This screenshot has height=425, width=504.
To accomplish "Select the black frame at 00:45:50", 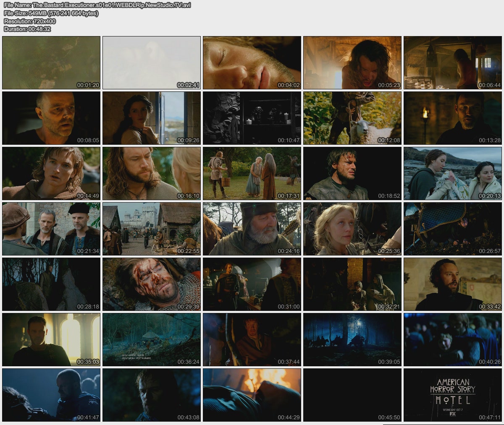I will 352,395.
